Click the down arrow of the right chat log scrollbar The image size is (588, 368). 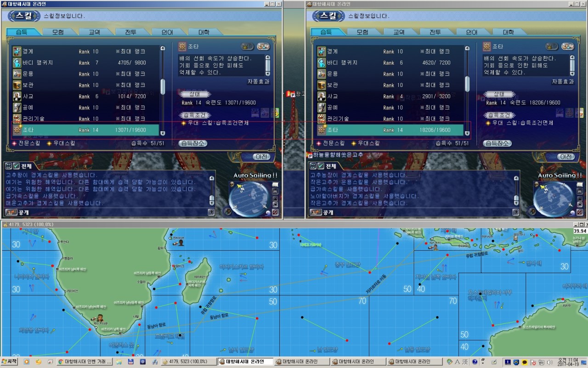(516, 203)
